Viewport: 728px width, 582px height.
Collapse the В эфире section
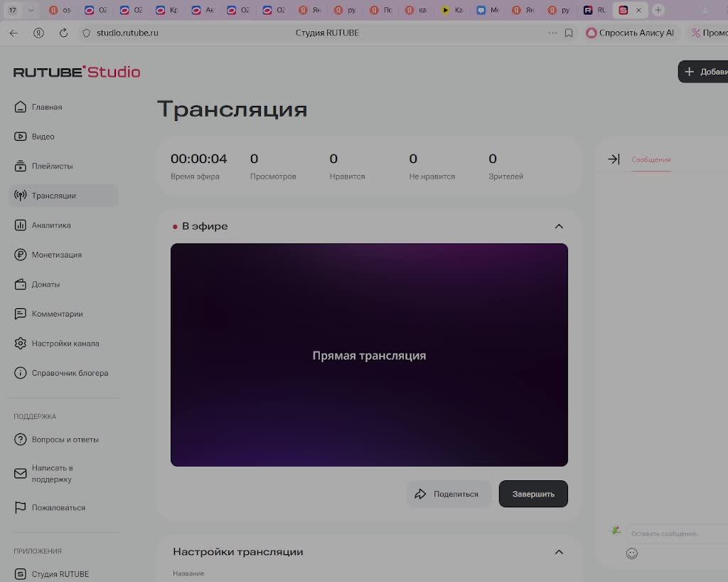559,226
